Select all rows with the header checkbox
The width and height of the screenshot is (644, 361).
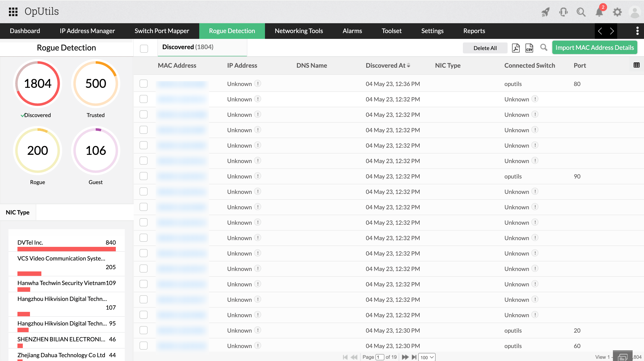[x=144, y=48]
